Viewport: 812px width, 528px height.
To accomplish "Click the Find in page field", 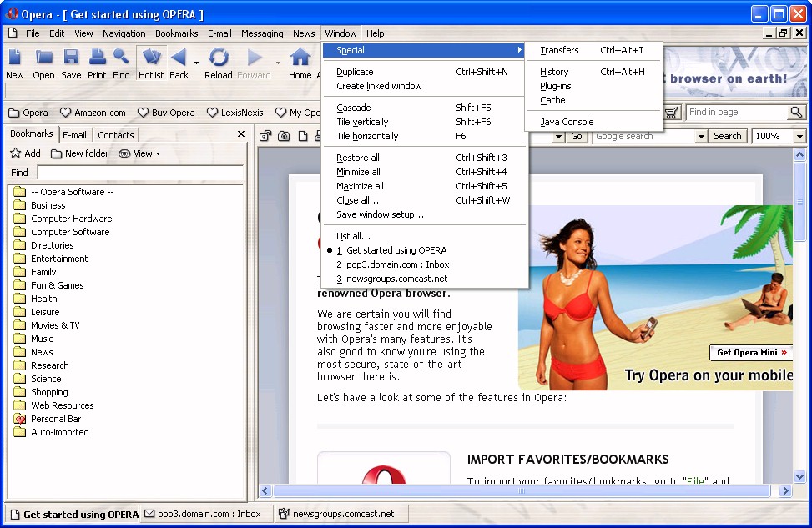I will click(x=737, y=112).
